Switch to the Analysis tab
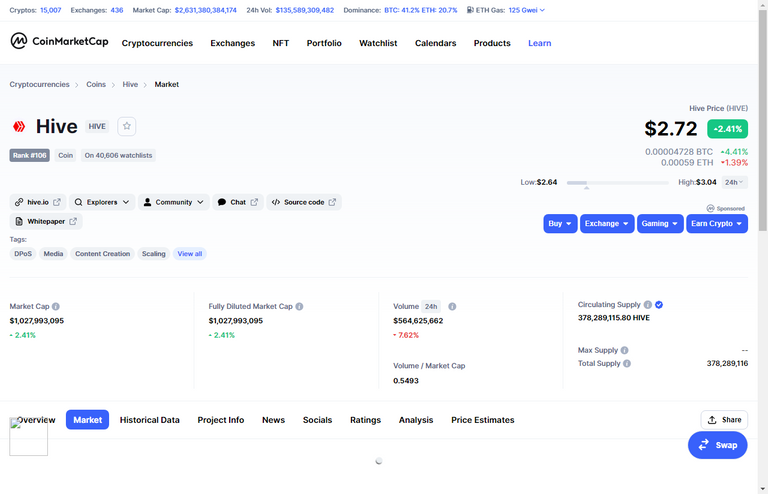 click(416, 420)
